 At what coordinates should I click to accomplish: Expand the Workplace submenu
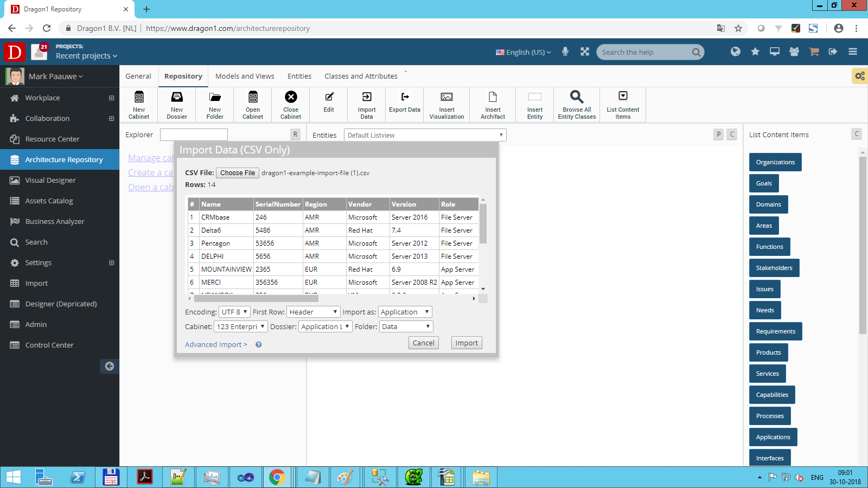click(x=111, y=98)
